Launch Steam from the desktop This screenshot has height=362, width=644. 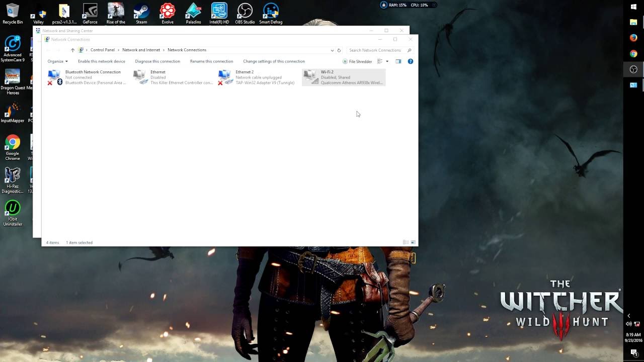(141, 14)
